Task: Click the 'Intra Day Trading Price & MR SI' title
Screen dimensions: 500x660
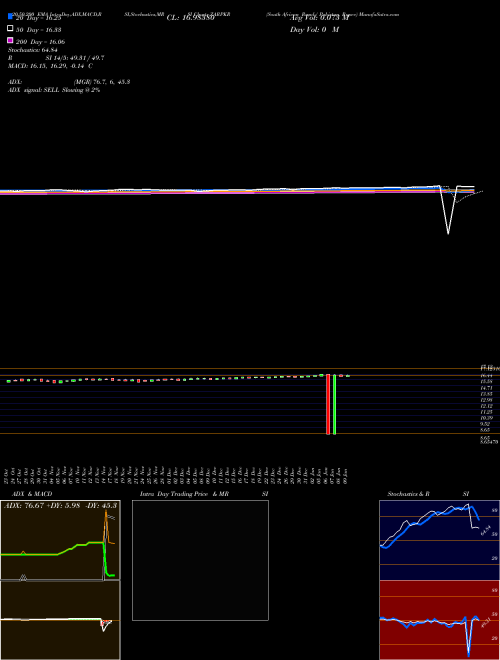Action: (204, 494)
